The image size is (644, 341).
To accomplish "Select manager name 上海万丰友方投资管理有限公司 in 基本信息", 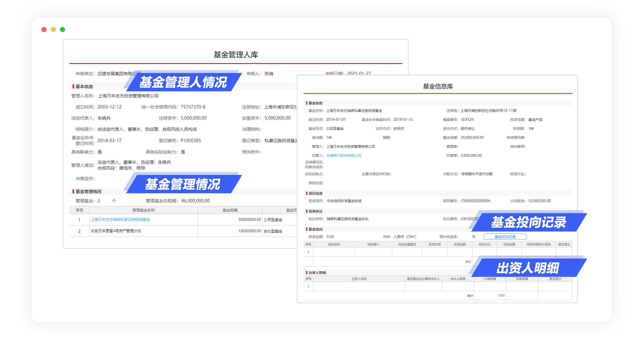I will (128, 96).
